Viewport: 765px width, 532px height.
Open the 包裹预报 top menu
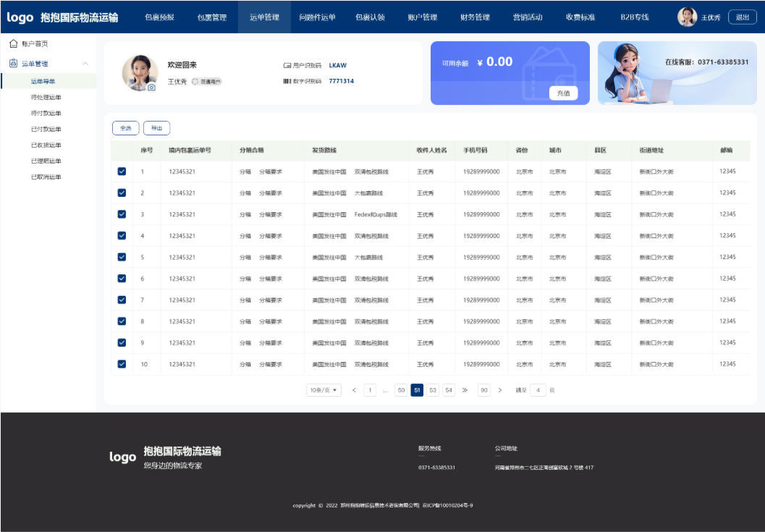pos(159,17)
